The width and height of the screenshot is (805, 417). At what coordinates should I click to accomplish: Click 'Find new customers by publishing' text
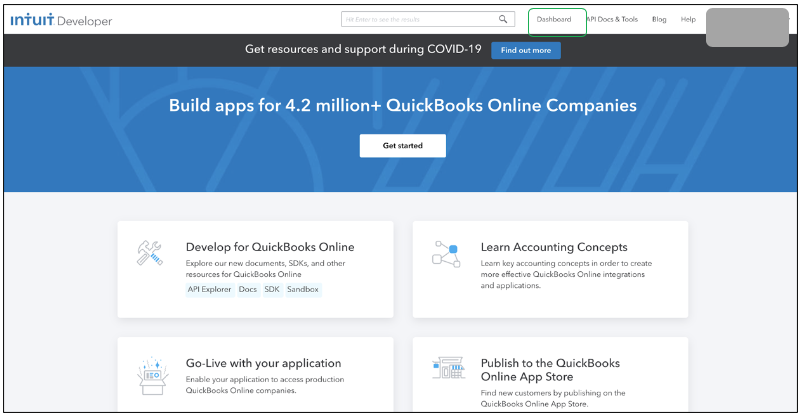tap(553, 399)
